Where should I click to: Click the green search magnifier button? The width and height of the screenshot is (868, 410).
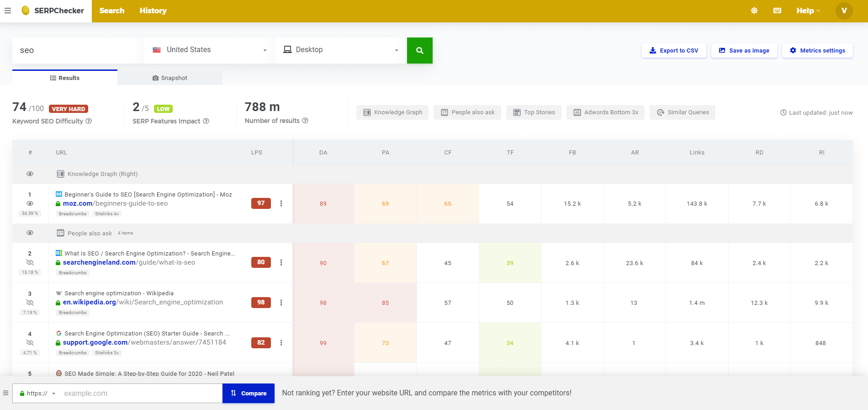click(420, 50)
